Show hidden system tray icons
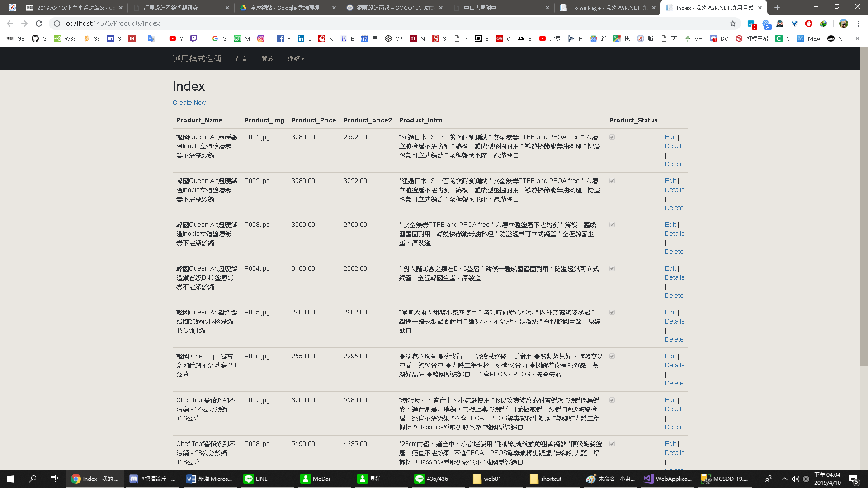 pos(785,479)
